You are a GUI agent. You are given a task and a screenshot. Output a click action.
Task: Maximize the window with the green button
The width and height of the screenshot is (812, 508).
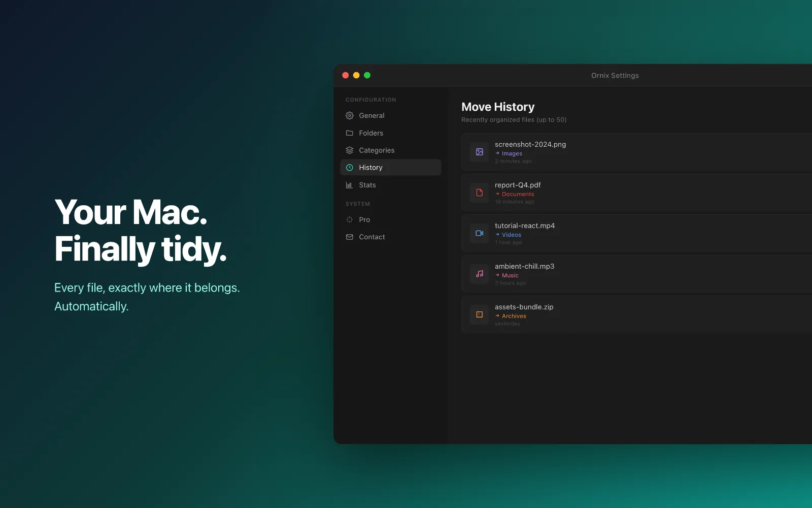pyautogui.click(x=367, y=75)
